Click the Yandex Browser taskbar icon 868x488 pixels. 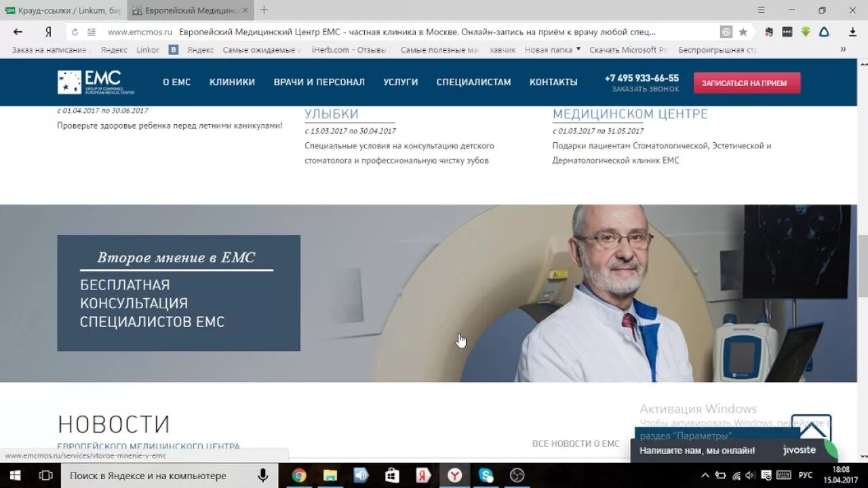coord(455,476)
